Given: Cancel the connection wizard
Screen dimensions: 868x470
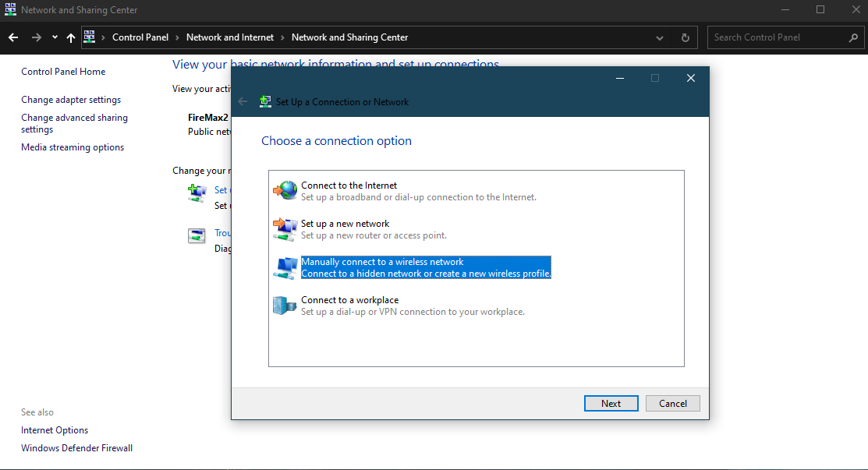Looking at the screenshot, I should tap(672, 403).
